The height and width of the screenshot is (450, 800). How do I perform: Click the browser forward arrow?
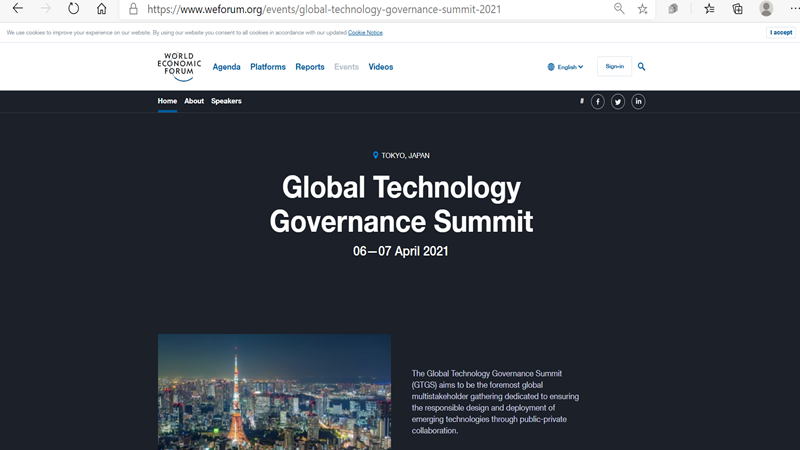point(46,9)
